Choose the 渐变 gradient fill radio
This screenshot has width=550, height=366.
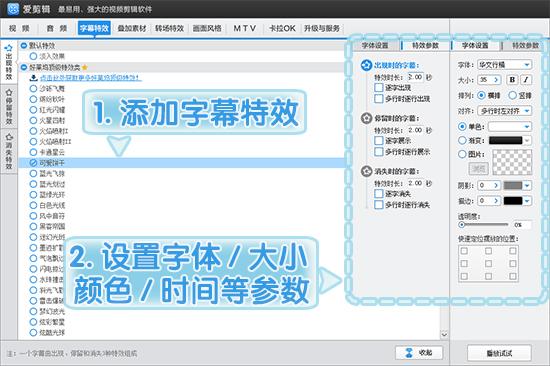click(x=462, y=140)
